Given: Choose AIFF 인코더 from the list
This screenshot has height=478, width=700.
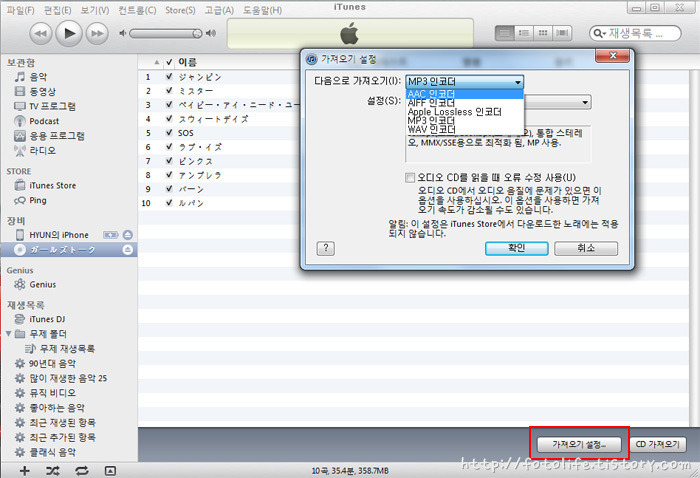Looking at the screenshot, I should (x=465, y=103).
